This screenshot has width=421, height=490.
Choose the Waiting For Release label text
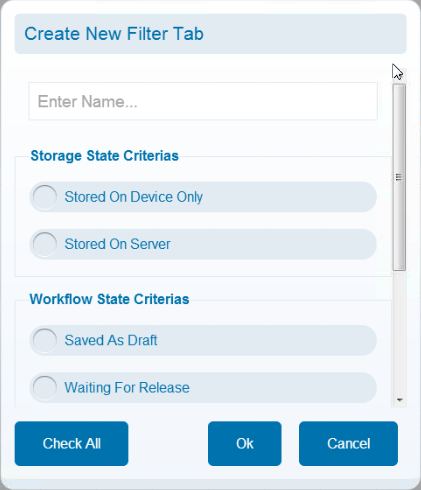(127, 387)
